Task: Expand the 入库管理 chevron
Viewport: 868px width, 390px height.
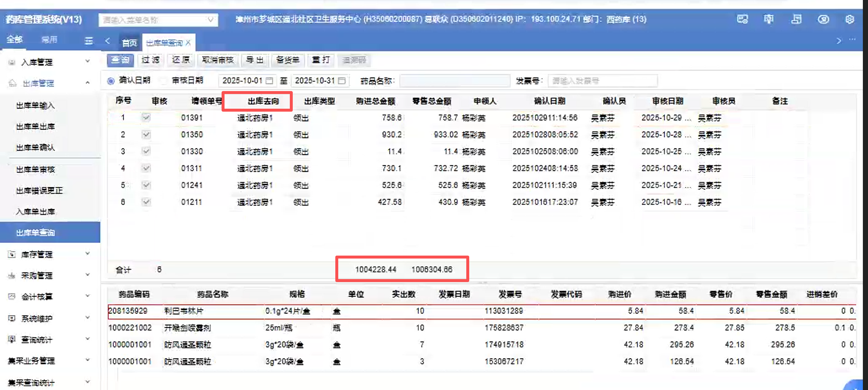Action: pyautogui.click(x=88, y=61)
